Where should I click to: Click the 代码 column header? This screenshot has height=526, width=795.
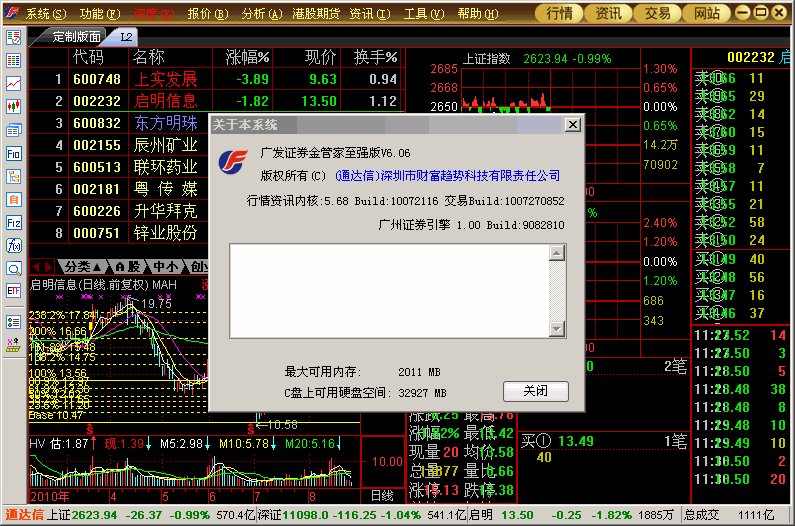pos(88,57)
